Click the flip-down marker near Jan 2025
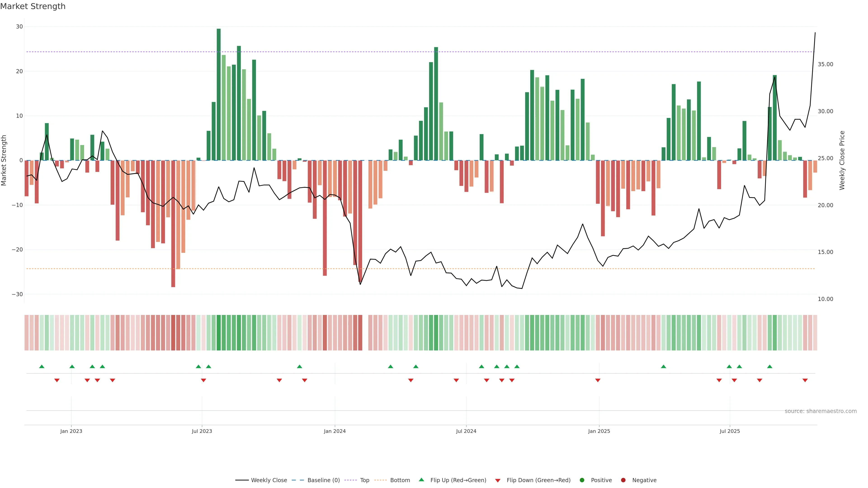The height and width of the screenshot is (488, 868). click(598, 380)
